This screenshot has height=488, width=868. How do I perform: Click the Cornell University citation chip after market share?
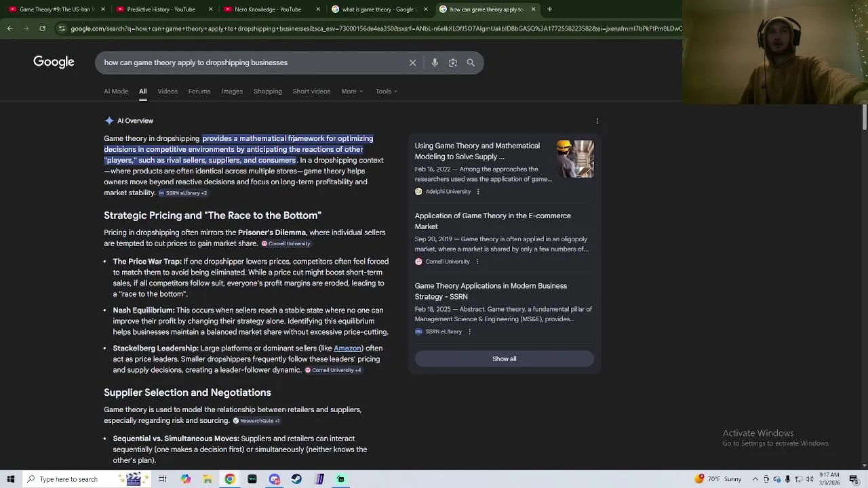click(x=285, y=244)
